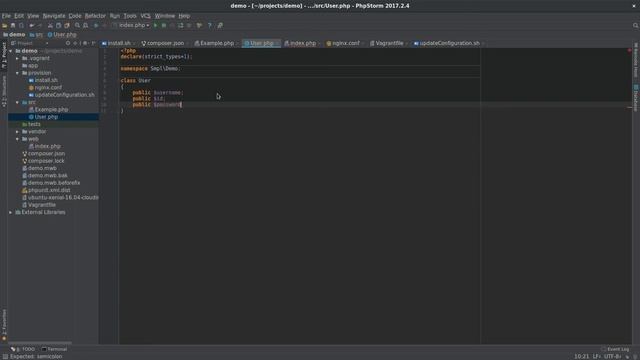Click the tool window toggle icon in status bar corner
640x360 pixels.
coord(5,356)
